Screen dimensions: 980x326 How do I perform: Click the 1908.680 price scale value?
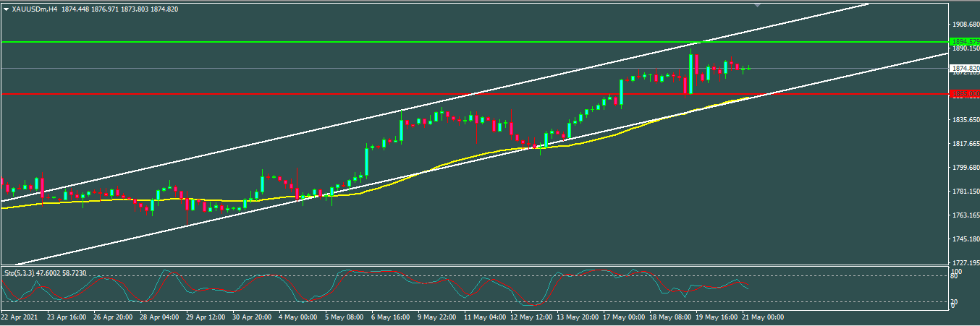963,24
